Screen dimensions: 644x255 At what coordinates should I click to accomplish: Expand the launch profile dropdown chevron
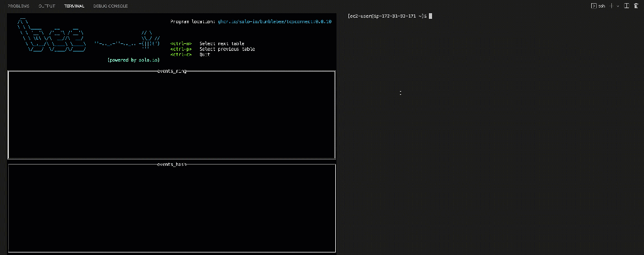pos(618,6)
